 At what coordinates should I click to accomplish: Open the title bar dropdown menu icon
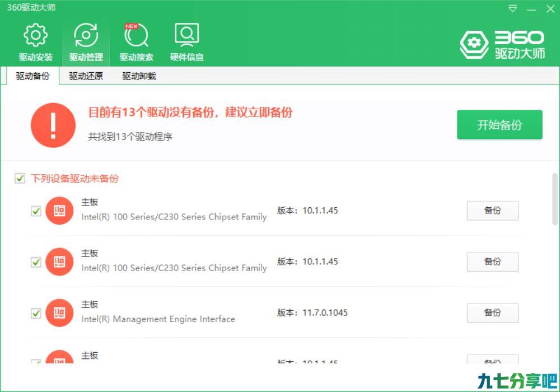[512, 8]
